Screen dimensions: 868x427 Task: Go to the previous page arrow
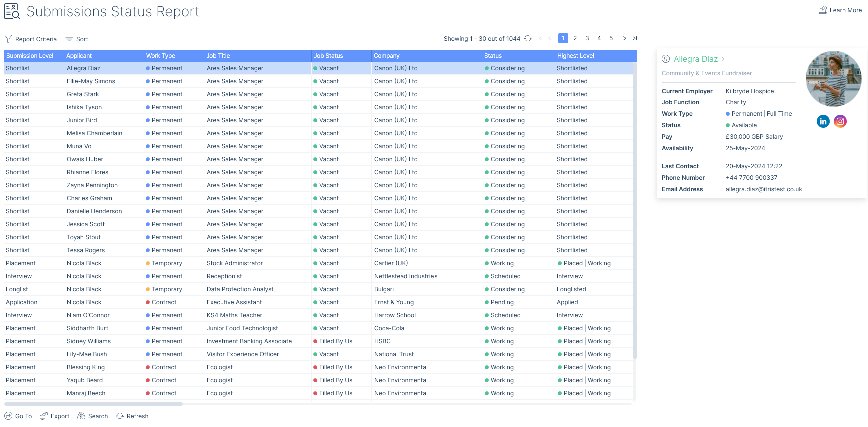pyautogui.click(x=550, y=38)
